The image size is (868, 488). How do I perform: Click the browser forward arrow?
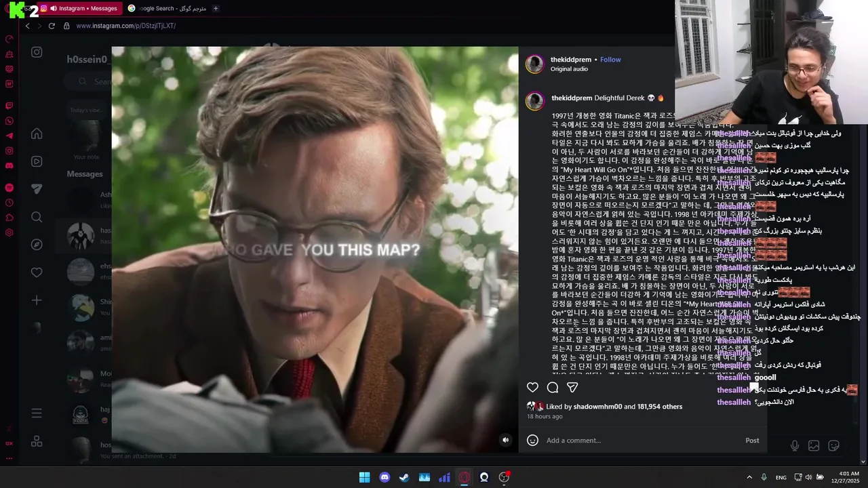pos(38,26)
